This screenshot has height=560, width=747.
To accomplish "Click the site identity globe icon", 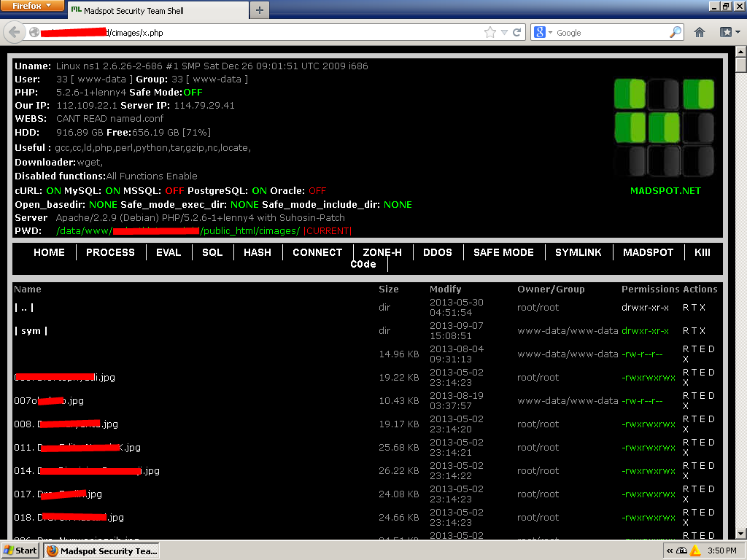I will tap(34, 32).
